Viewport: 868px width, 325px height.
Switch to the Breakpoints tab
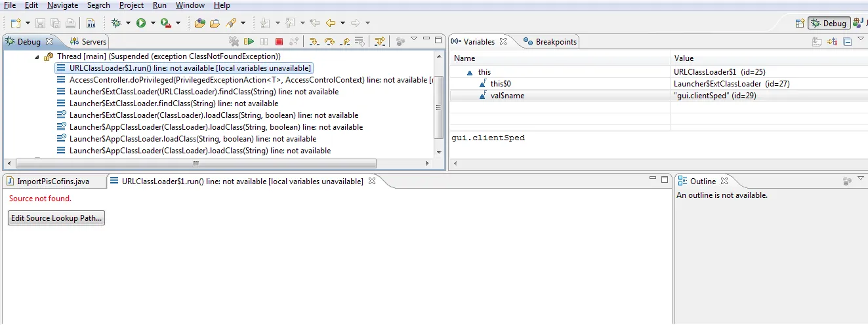pos(550,41)
